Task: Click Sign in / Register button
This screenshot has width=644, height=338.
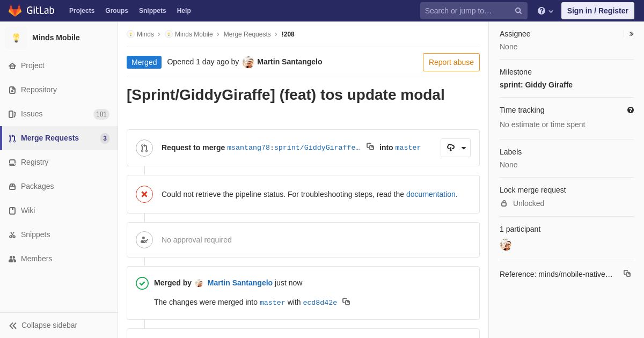Action: tap(598, 11)
